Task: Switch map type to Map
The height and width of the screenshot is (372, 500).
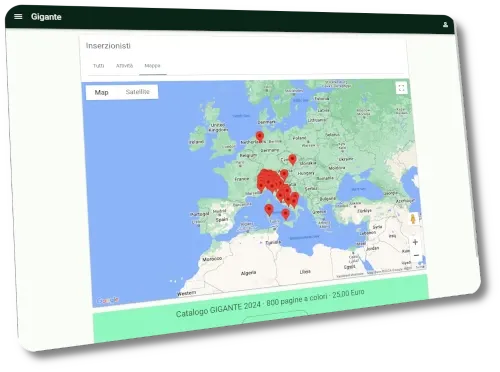Action: click(101, 92)
